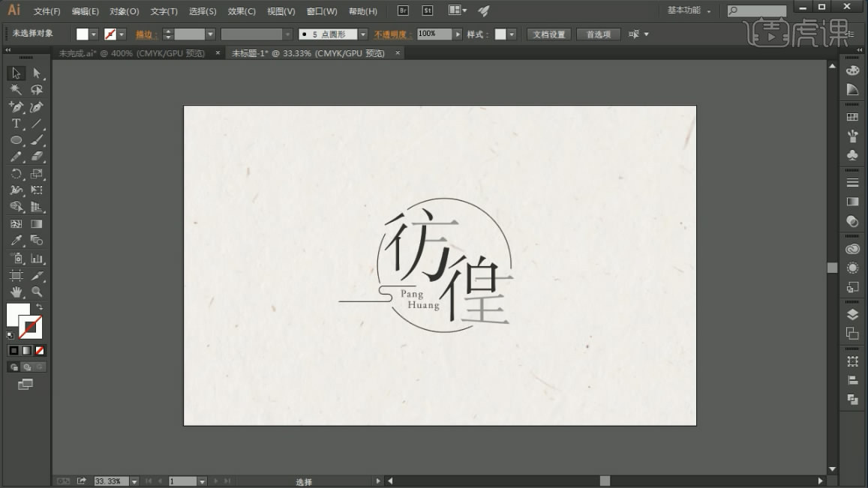This screenshot has height=488, width=868.
Task: Activate the Type tool
Action: pyautogui.click(x=16, y=124)
